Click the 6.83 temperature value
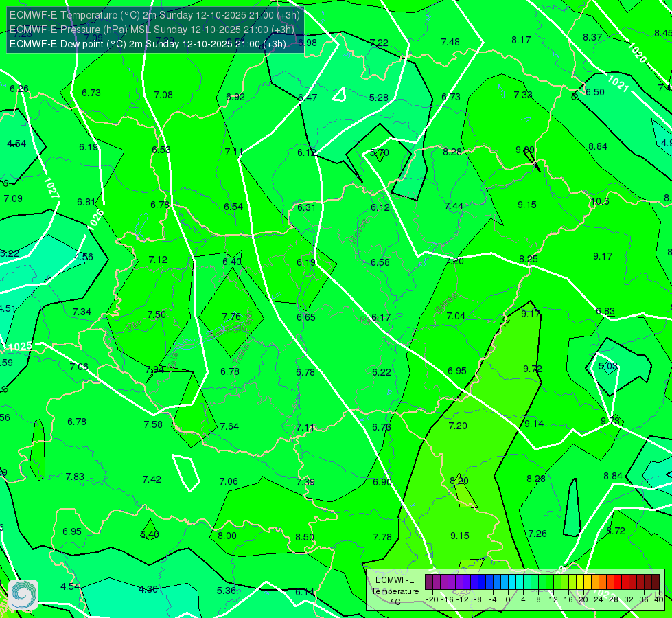This screenshot has height=618, width=672. pos(605,311)
